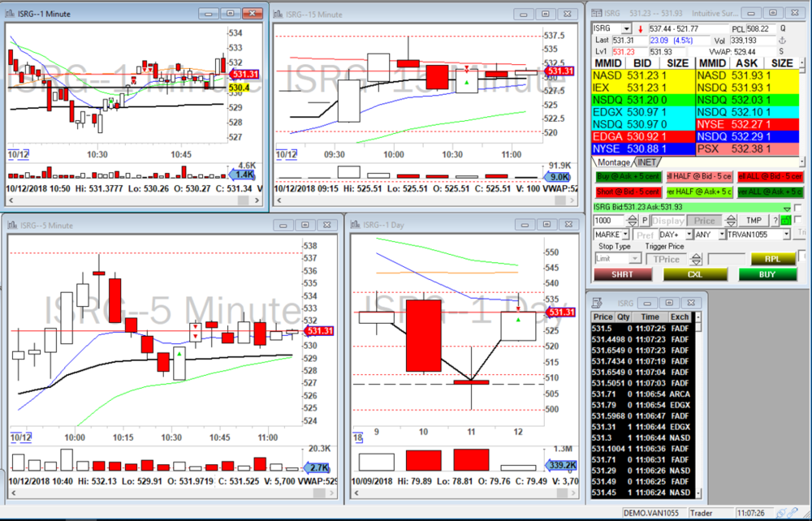Open the ISRG symbol dropdown

coord(627,28)
